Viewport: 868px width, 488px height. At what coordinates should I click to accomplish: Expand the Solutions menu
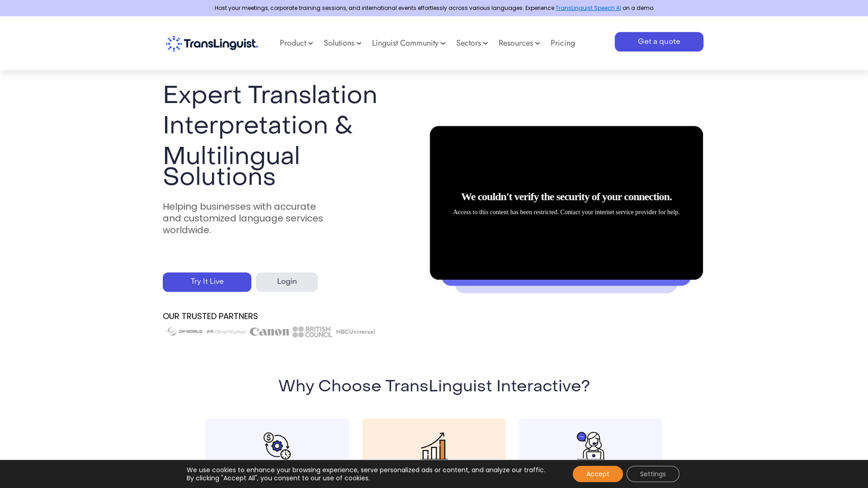[x=342, y=43]
